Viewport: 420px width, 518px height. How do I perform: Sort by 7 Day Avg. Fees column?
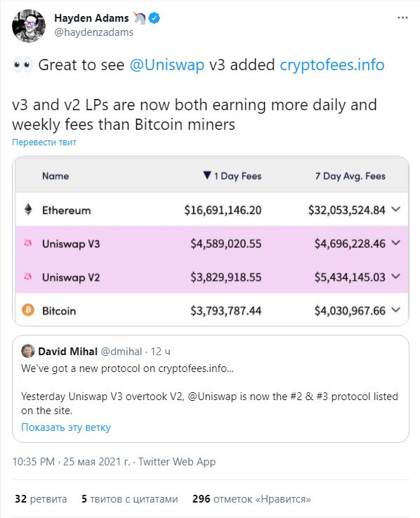[350, 176]
